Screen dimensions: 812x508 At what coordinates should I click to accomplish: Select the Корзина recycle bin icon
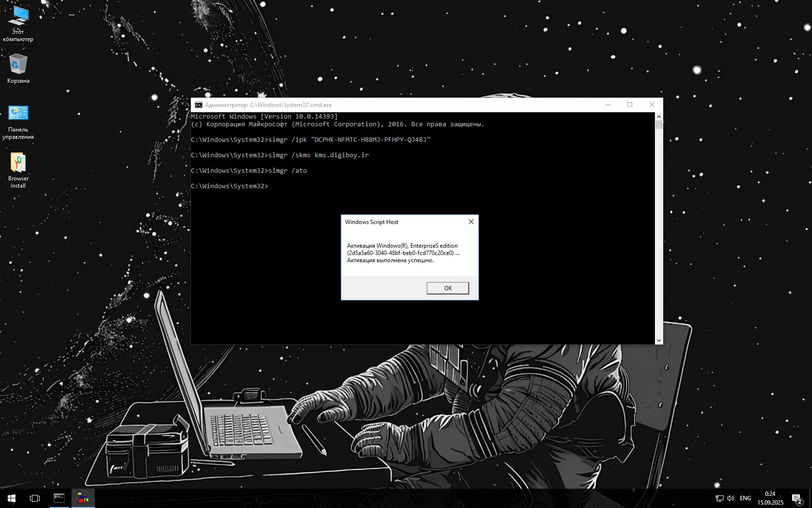(x=18, y=68)
